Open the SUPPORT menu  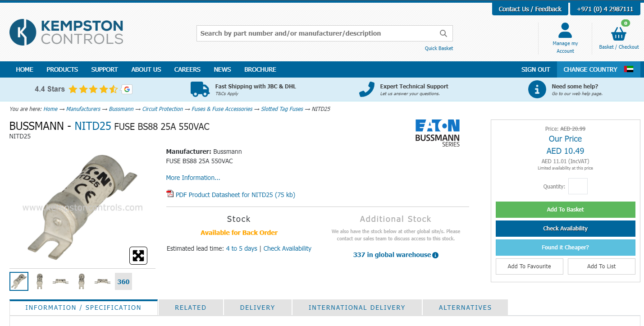105,69
